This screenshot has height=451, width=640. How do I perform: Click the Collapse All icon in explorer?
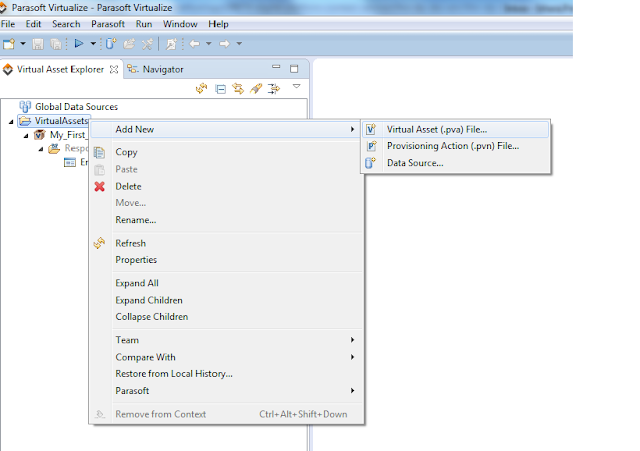point(220,89)
